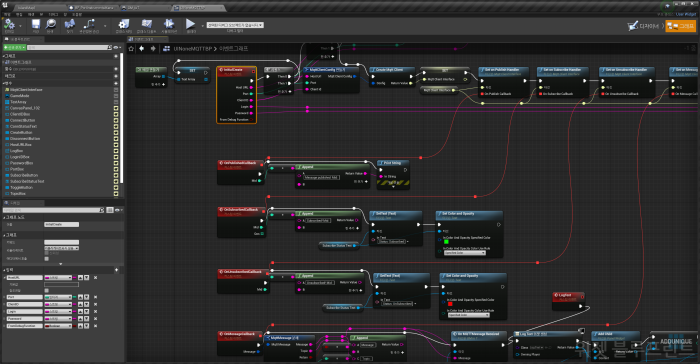Switch to Designer mode
Screen dimensions: 700x364
click(643, 26)
